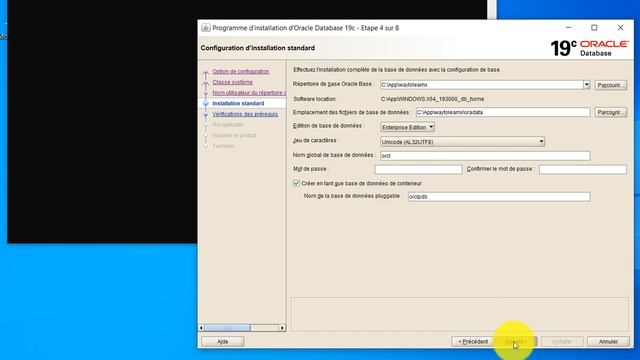This screenshot has height=360, width=640.
Task: Click the black console window behind installer
Action: click(x=102, y=122)
